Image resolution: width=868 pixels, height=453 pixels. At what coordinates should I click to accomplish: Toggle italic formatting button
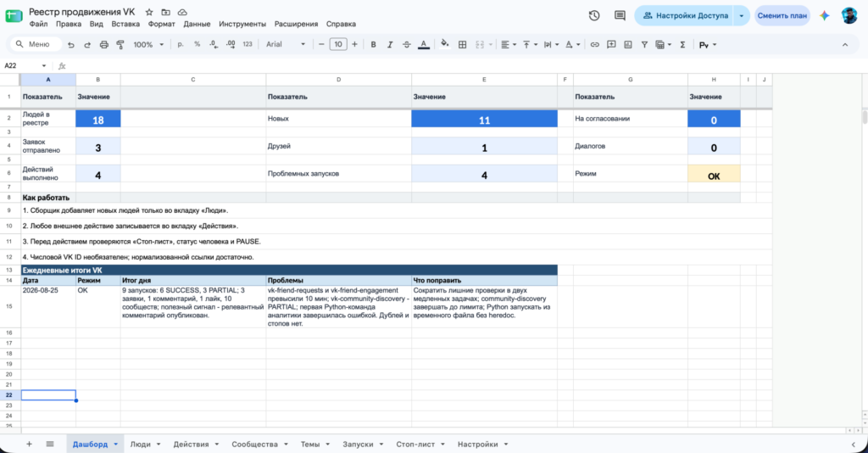pos(390,45)
